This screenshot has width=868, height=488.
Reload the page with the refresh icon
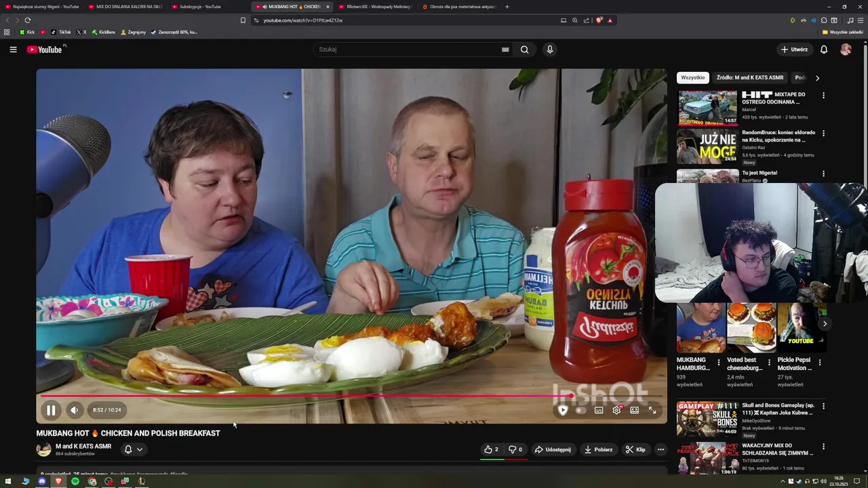[x=28, y=20]
